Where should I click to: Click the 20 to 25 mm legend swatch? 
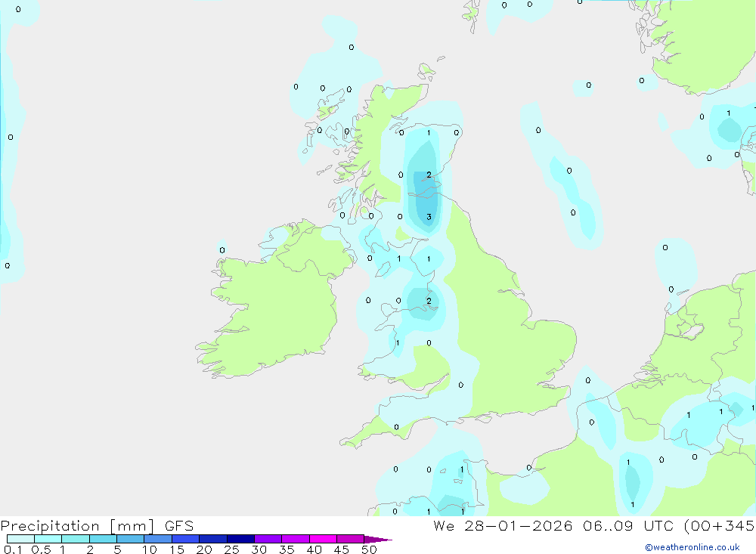pyautogui.click(x=213, y=539)
